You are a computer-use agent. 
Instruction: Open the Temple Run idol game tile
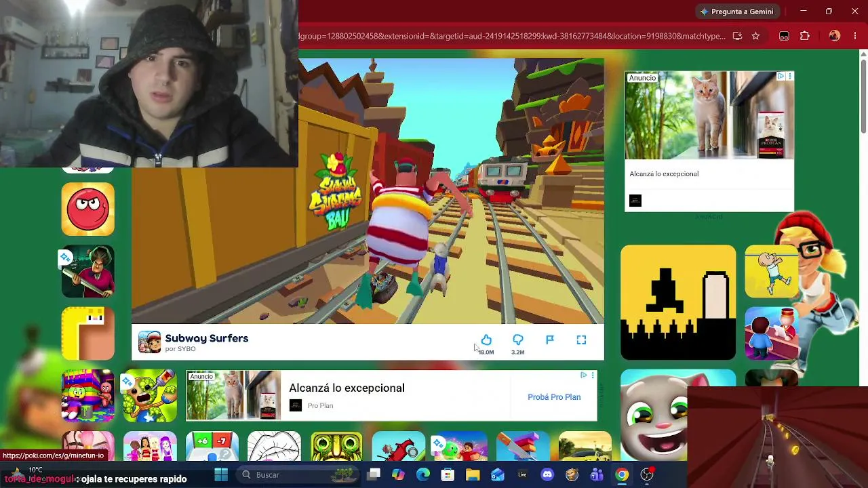click(336, 446)
